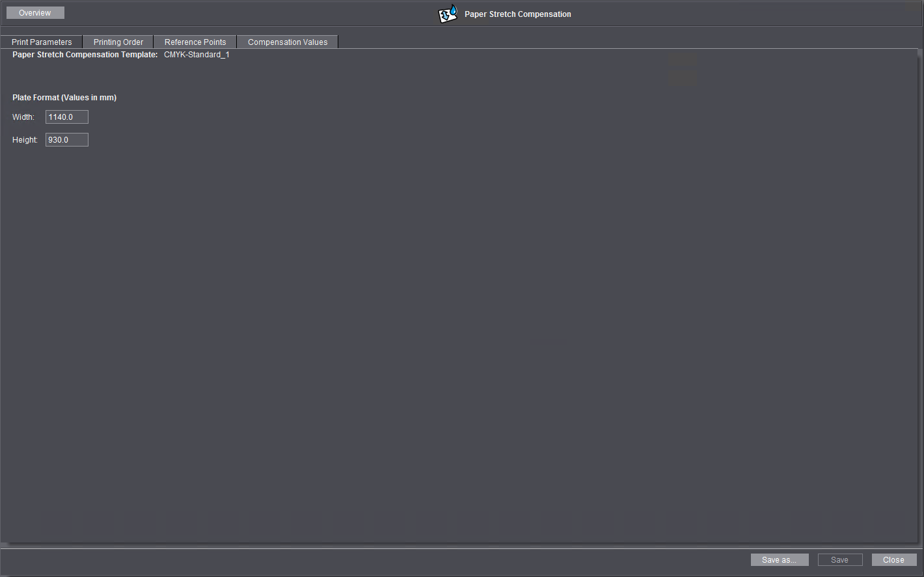Click the Width: label text
The image size is (924, 577).
pyautogui.click(x=23, y=117)
